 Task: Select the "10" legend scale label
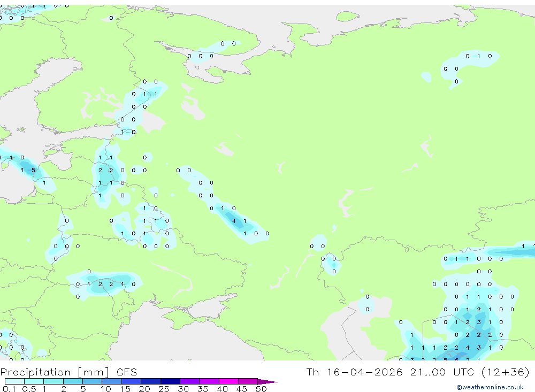106,389
